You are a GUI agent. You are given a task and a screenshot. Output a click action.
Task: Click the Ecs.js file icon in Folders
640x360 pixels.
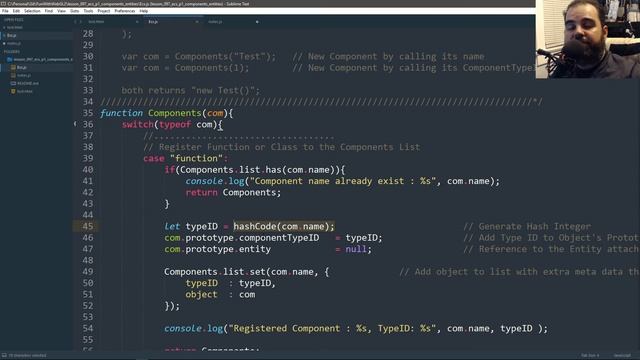pyautogui.click(x=13, y=67)
